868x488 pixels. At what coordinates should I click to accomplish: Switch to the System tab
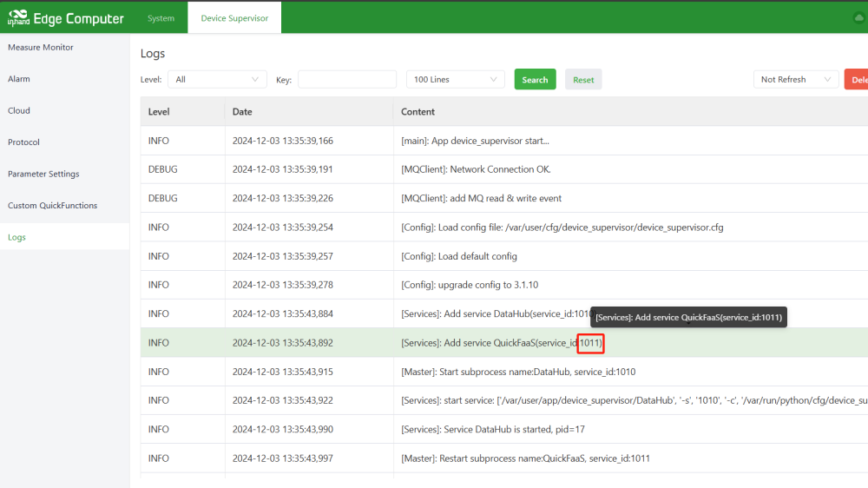coord(161,18)
